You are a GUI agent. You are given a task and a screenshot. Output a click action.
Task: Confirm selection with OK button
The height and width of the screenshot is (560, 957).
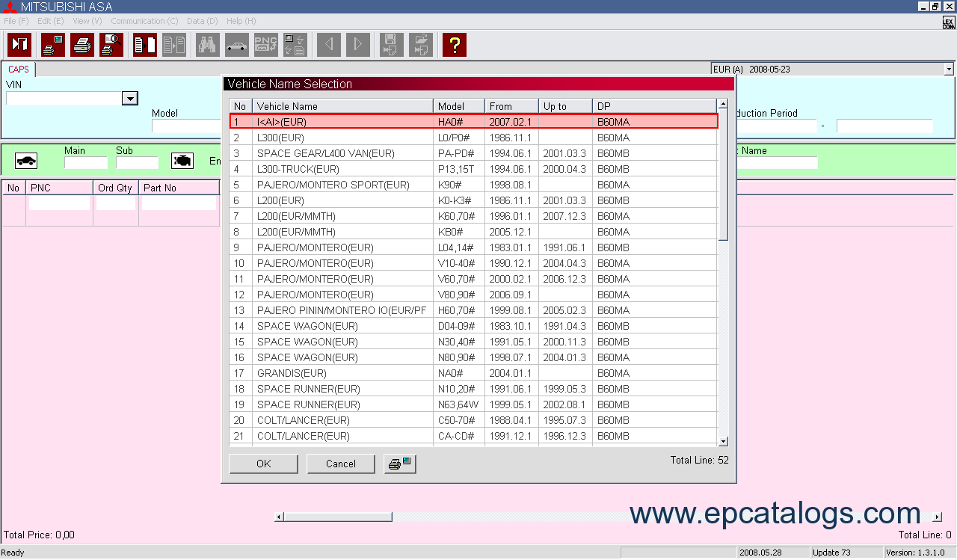point(263,464)
